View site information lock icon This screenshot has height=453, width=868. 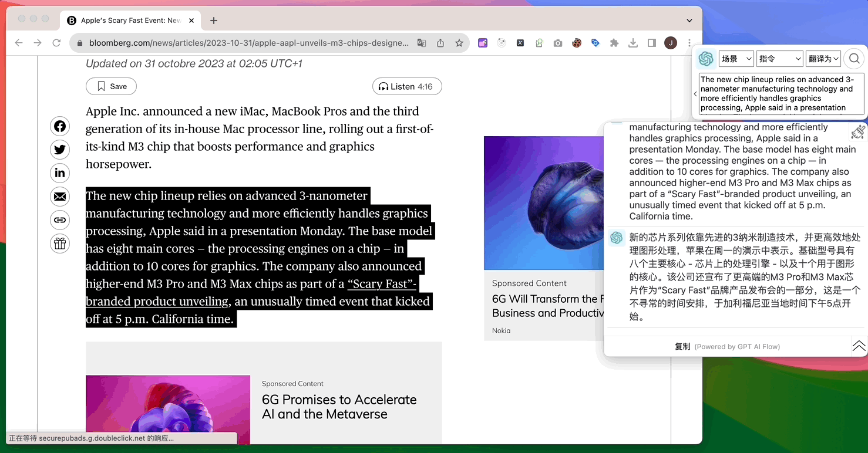(80, 43)
